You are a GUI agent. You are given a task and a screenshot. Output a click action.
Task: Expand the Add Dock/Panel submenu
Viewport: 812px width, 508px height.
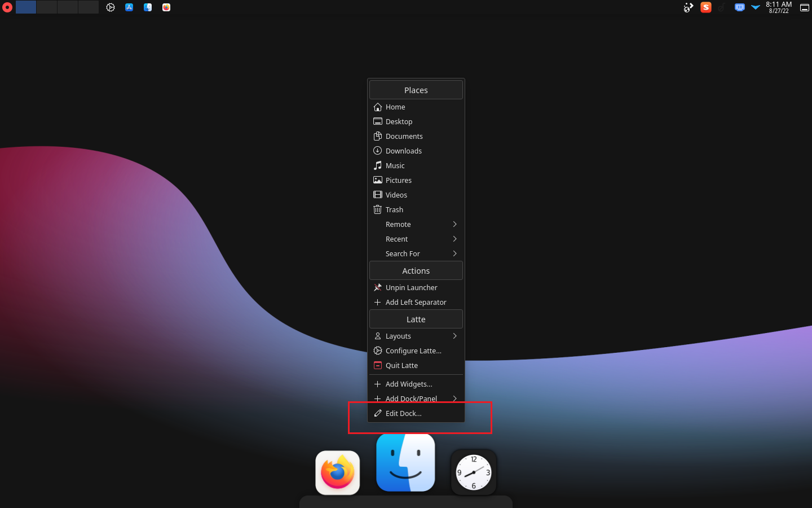tap(416, 398)
